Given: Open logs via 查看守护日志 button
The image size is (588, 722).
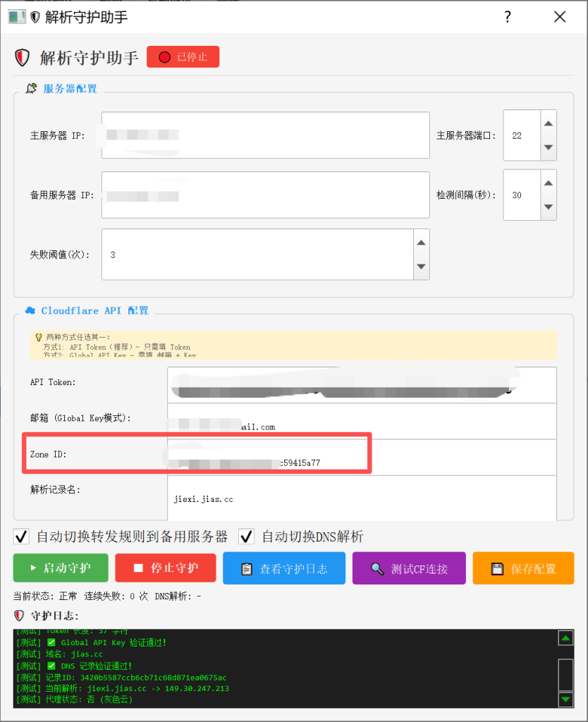Looking at the screenshot, I should tap(284, 568).
